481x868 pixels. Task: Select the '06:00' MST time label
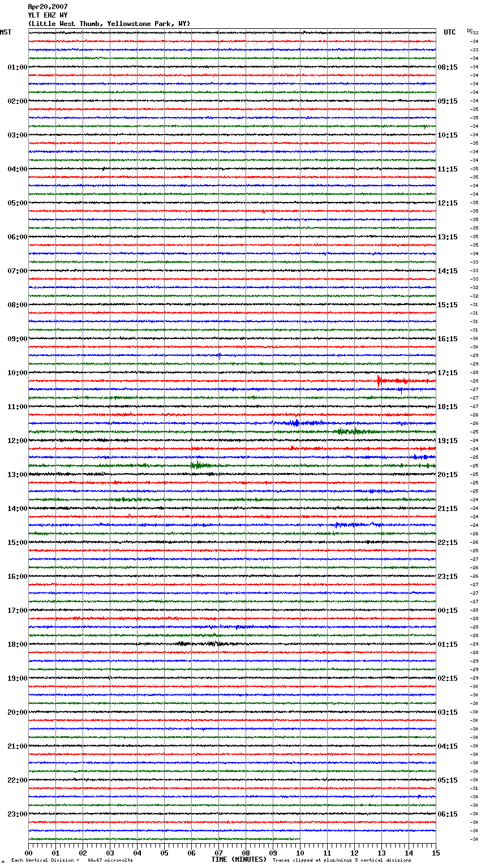click(18, 237)
